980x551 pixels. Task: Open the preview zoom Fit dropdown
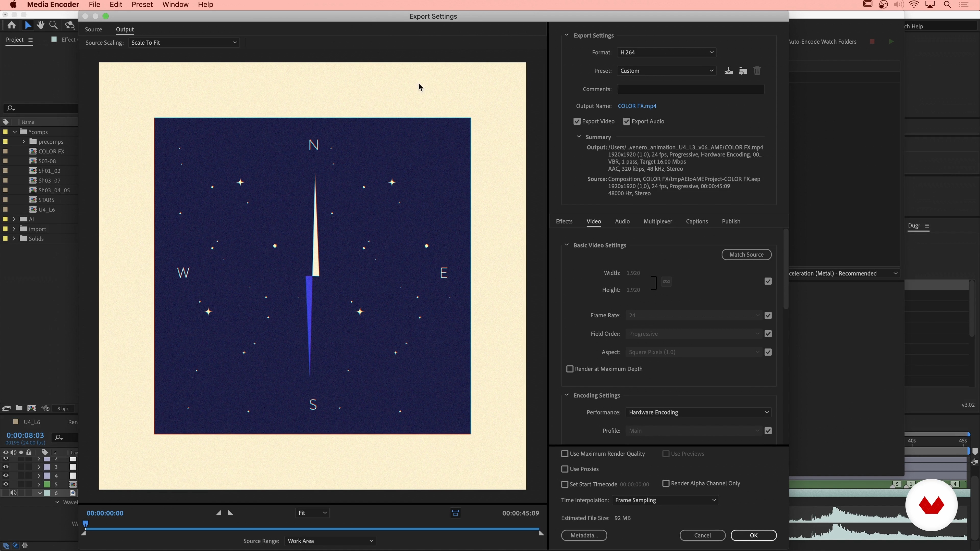pyautogui.click(x=312, y=513)
